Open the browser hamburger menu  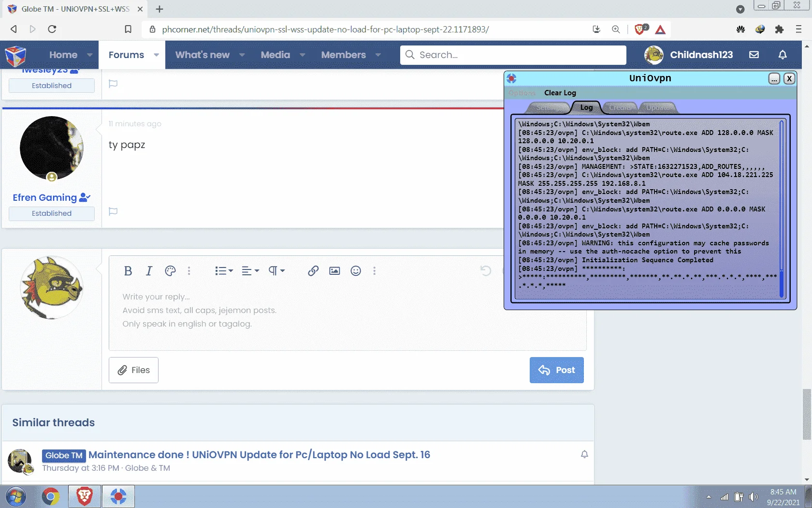[798, 29]
